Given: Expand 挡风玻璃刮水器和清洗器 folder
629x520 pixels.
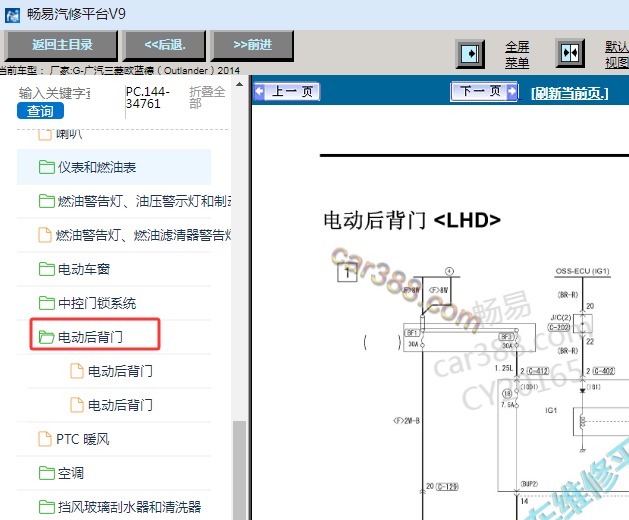Looking at the screenshot, I should [x=114, y=507].
